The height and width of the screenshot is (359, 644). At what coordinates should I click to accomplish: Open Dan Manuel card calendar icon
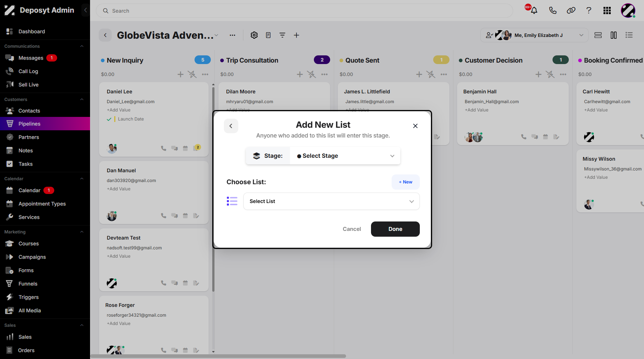coord(185,216)
